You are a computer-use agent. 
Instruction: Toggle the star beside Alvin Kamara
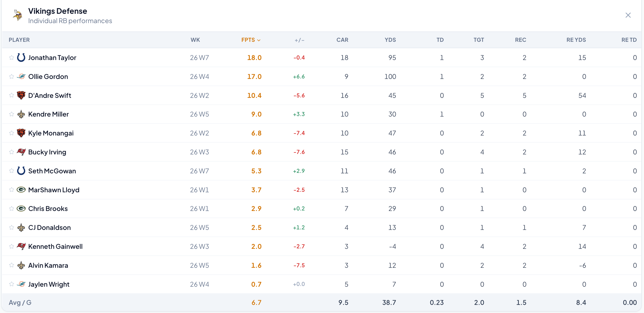pyautogui.click(x=11, y=265)
